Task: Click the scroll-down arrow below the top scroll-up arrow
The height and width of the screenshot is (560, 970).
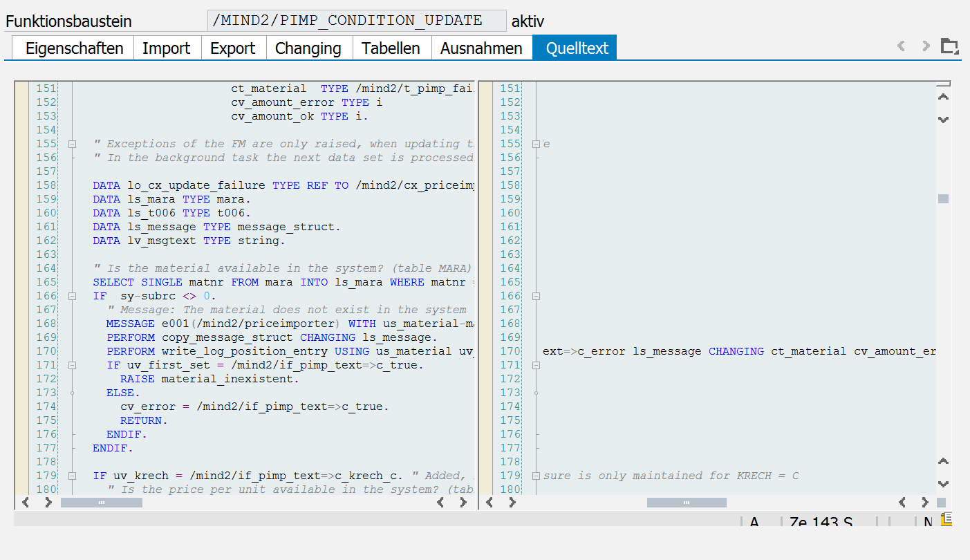Action: coord(943,120)
